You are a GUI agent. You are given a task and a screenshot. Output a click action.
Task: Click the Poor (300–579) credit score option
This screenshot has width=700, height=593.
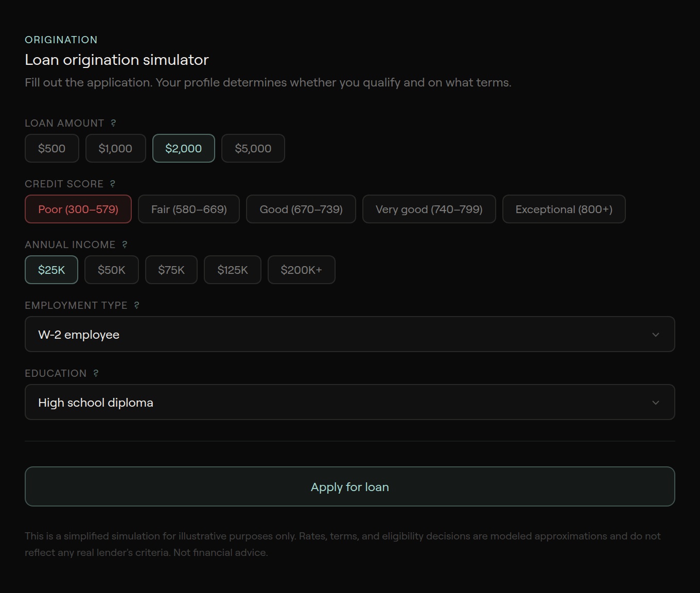78,209
